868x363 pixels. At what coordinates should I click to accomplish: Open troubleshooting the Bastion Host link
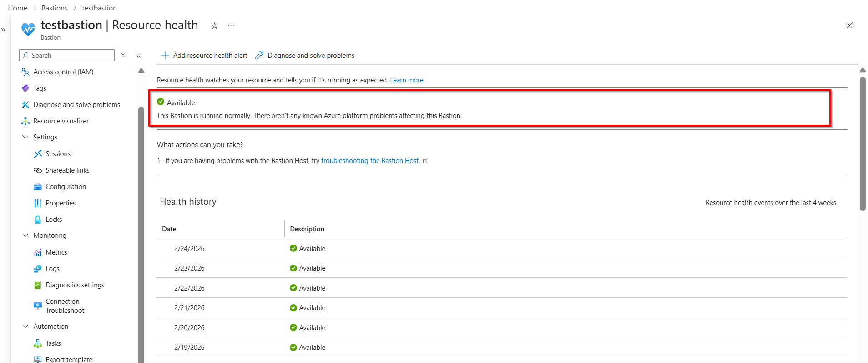click(371, 161)
